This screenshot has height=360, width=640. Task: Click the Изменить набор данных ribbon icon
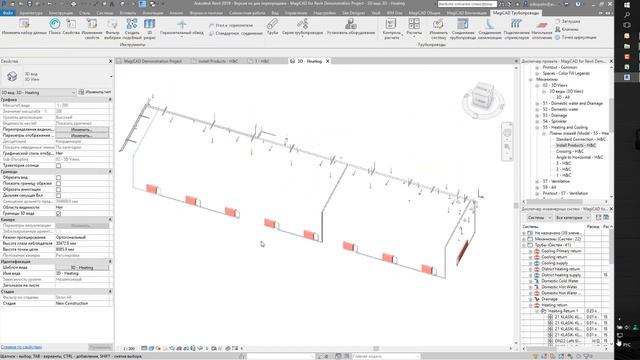click(24, 27)
